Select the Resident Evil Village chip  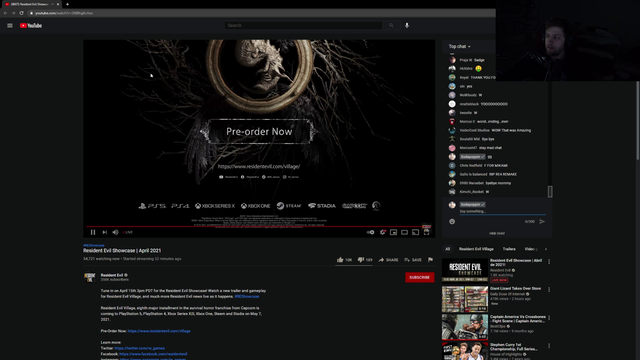tap(476, 249)
